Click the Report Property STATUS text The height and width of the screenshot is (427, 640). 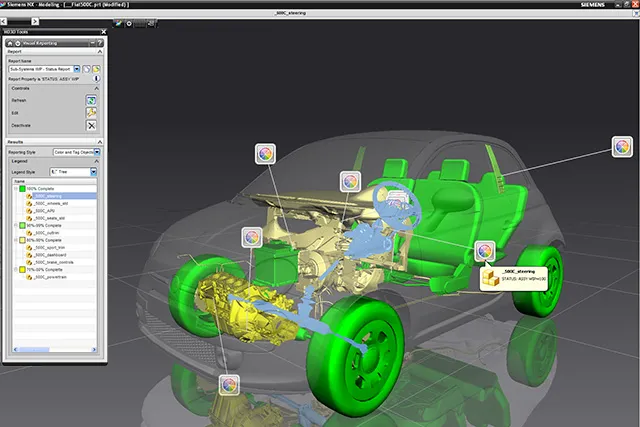coord(44,79)
